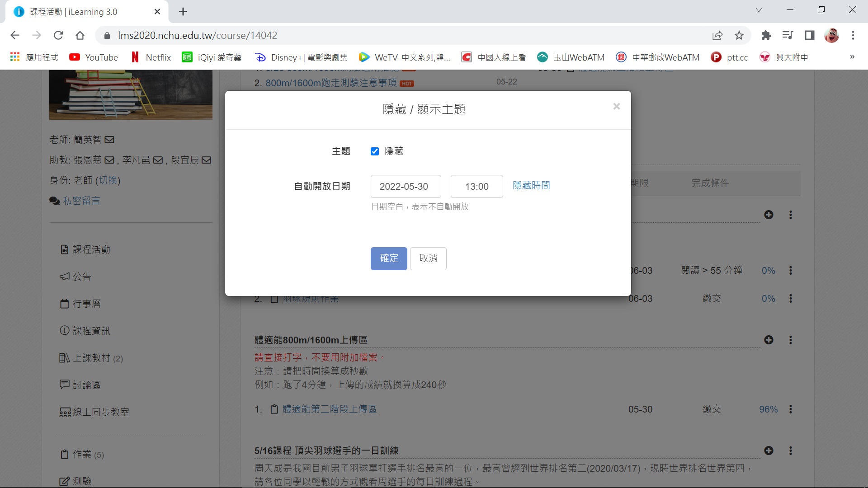The image size is (868, 488).
Task: Open 討論區 in the sidebar
Action: 80,385
